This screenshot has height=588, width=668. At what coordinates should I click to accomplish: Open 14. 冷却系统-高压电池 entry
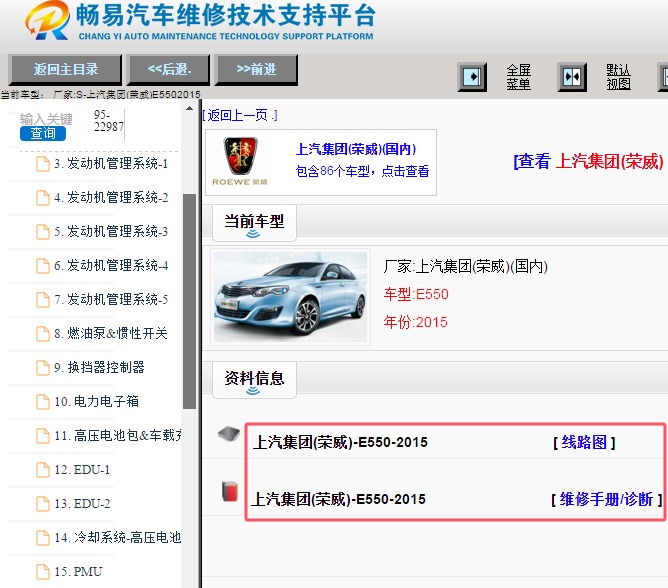(x=118, y=538)
